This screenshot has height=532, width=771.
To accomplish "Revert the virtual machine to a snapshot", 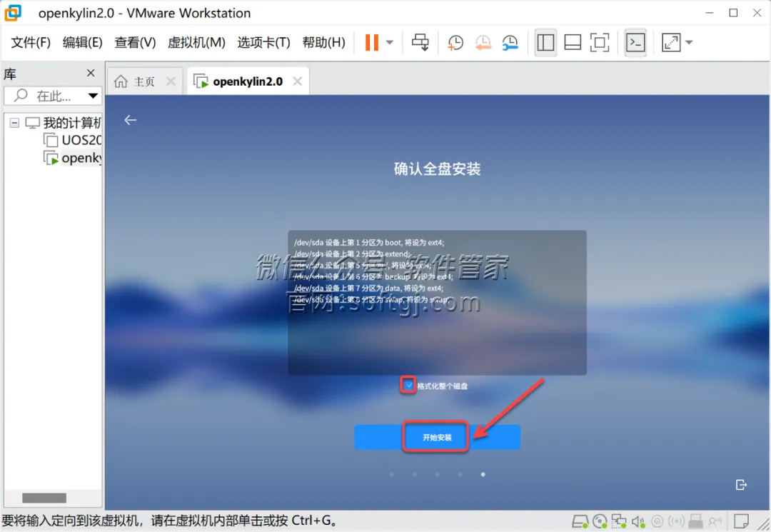I will point(483,43).
